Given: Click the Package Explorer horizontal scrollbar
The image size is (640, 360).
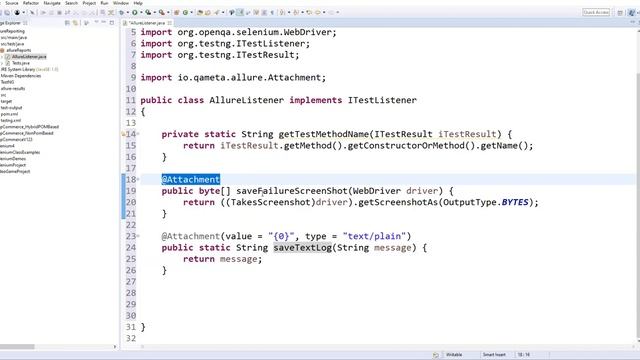Looking at the screenshot, I should (x=17, y=347).
